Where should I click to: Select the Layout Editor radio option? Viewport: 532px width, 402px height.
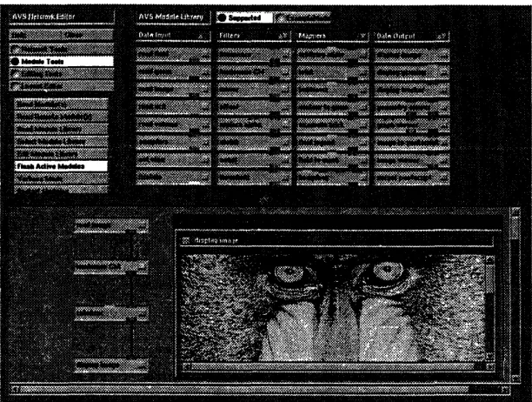pos(62,86)
